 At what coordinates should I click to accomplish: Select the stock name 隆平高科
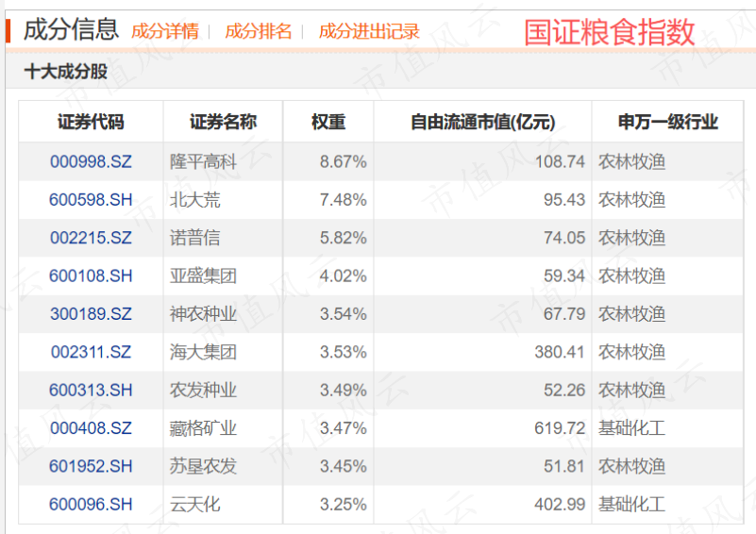pyautogui.click(x=203, y=161)
